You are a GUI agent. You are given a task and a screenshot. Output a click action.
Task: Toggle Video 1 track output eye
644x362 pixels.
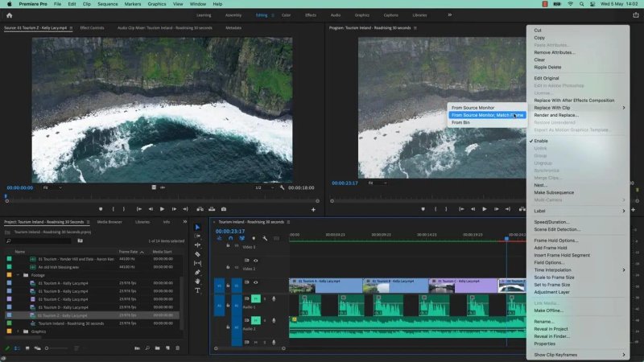point(255,282)
